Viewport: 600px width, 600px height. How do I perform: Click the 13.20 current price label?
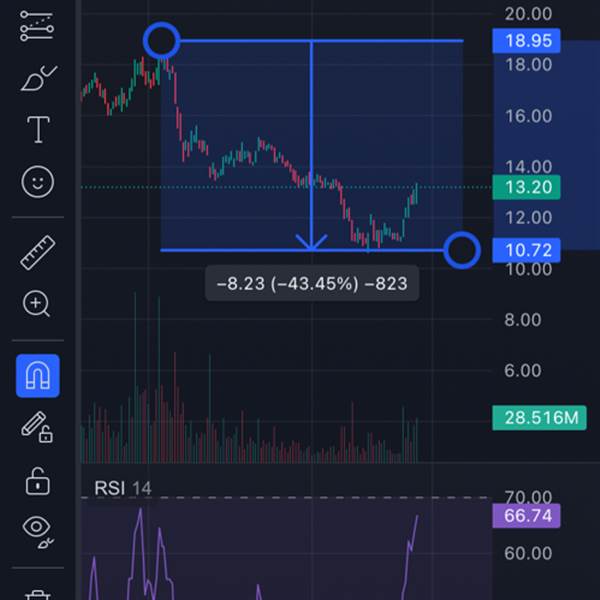click(526, 187)
